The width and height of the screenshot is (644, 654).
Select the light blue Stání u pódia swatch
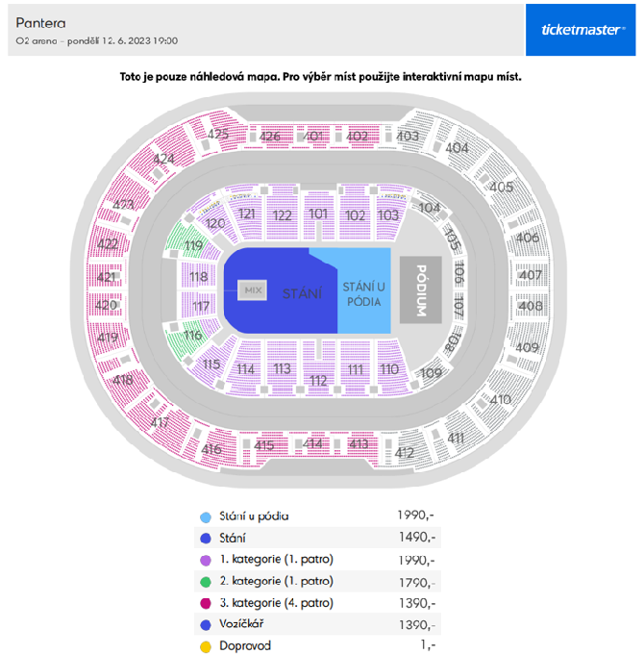(x=206, y=517)
